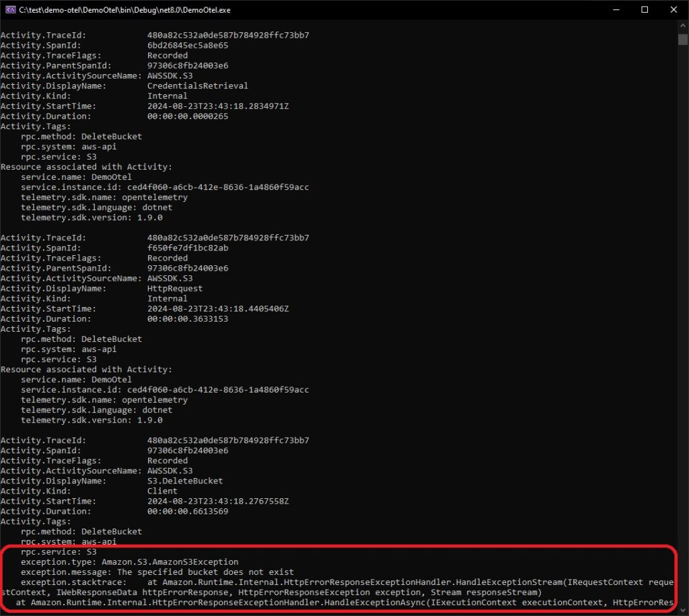
Task: Click SpanId value 6bd26845ec5a8e65
Action: [x=188, y=45]
